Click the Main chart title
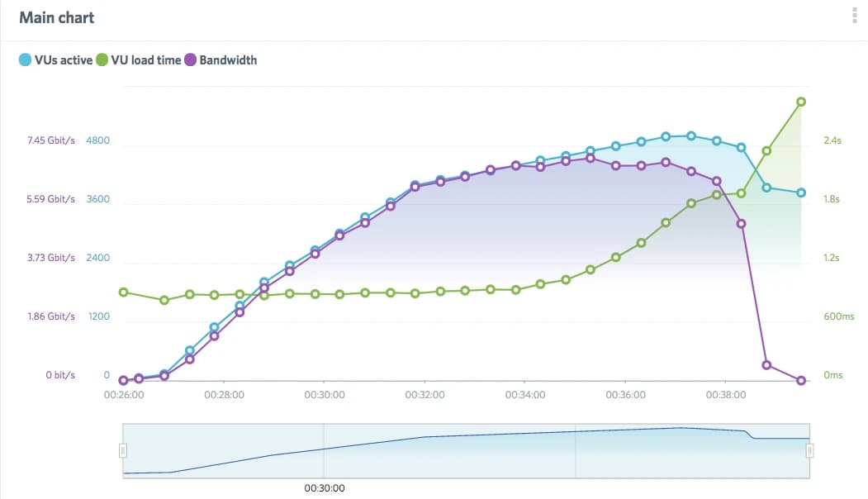868x499 pixels. pyautogui.click(x=56, y=17)
